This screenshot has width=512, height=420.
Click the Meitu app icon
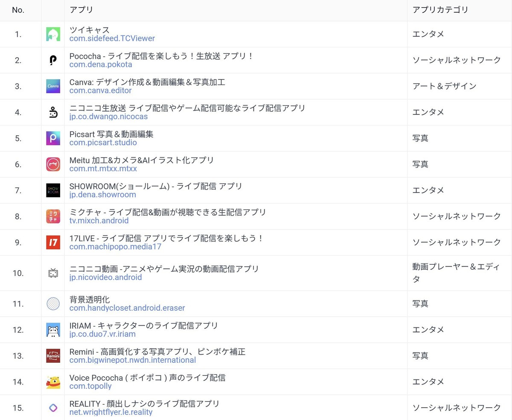(53, 164)
